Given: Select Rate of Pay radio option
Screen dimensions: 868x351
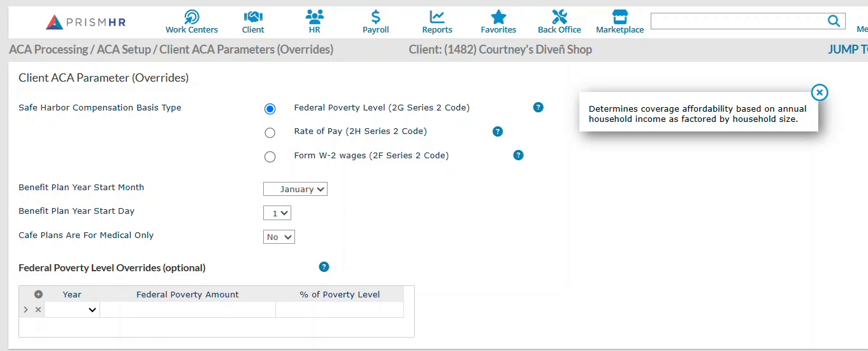Looking at the screenshot, I should tap(270, 133).
